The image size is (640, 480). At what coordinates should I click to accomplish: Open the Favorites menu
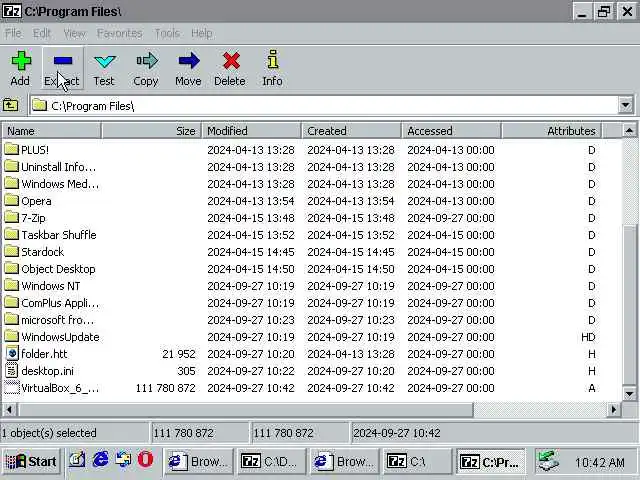(x=120, y=33)
